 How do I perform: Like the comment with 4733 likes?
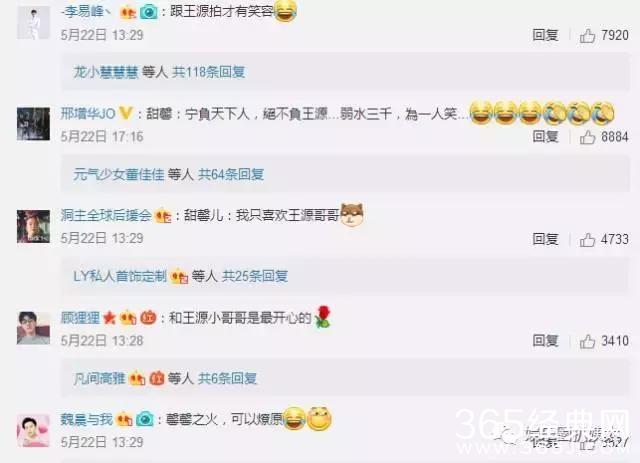point(587,240)
